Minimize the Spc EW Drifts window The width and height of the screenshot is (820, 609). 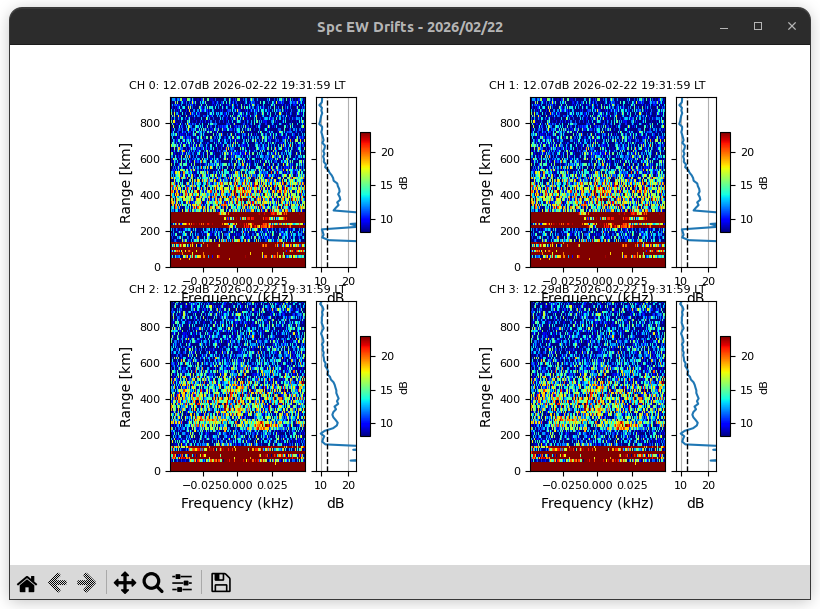pos(724,27)
